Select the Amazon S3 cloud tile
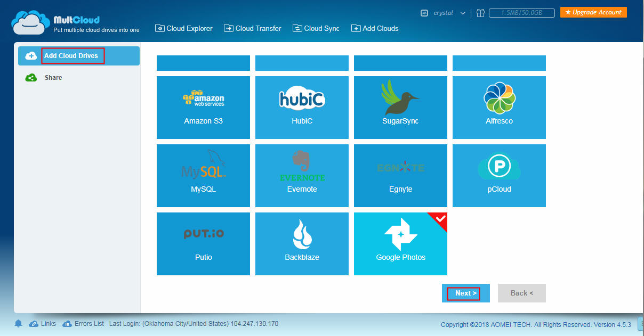Screen dimensions: 644x336 pyautogui.click(x=203, y=108)
